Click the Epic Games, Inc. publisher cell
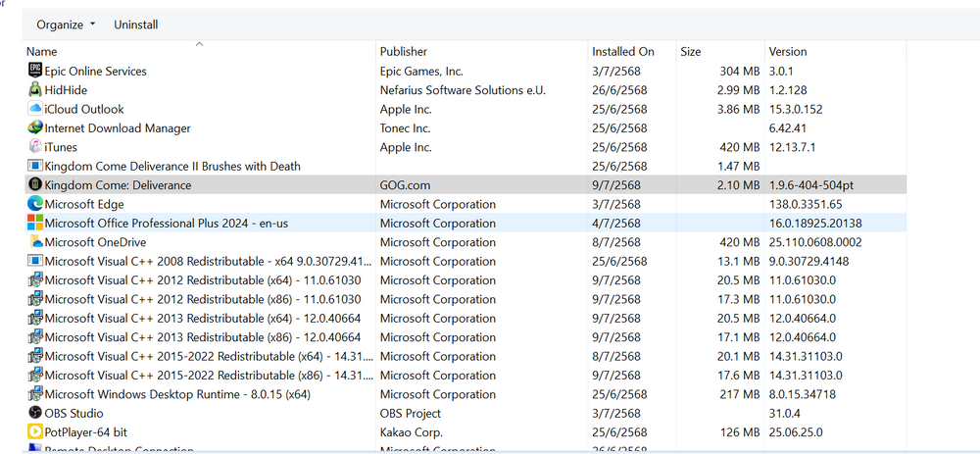This screenshot has width=980, height=454. [x=421, y=72]
